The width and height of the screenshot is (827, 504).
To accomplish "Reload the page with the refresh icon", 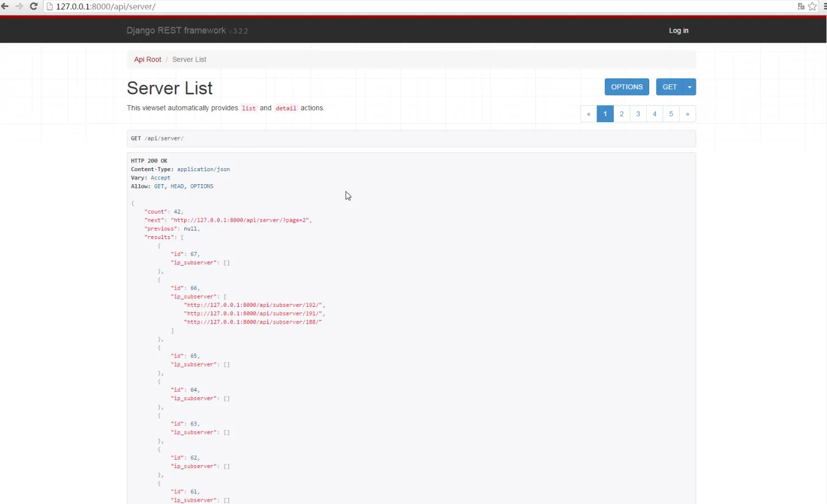I will (34, 6).
